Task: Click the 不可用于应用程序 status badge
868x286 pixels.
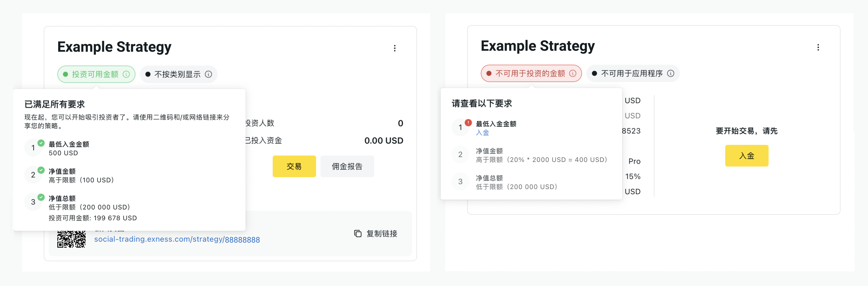Action: [x=633, y=73]
